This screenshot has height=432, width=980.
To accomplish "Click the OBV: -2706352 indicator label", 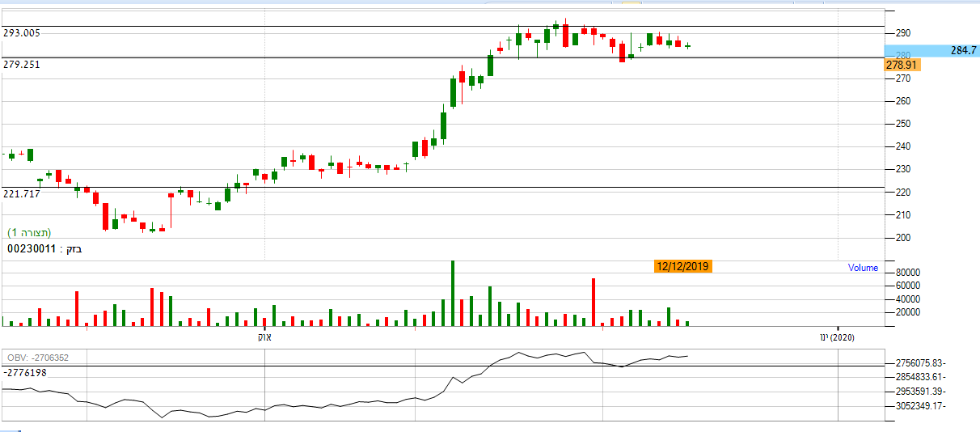I will tap(38, 358).
